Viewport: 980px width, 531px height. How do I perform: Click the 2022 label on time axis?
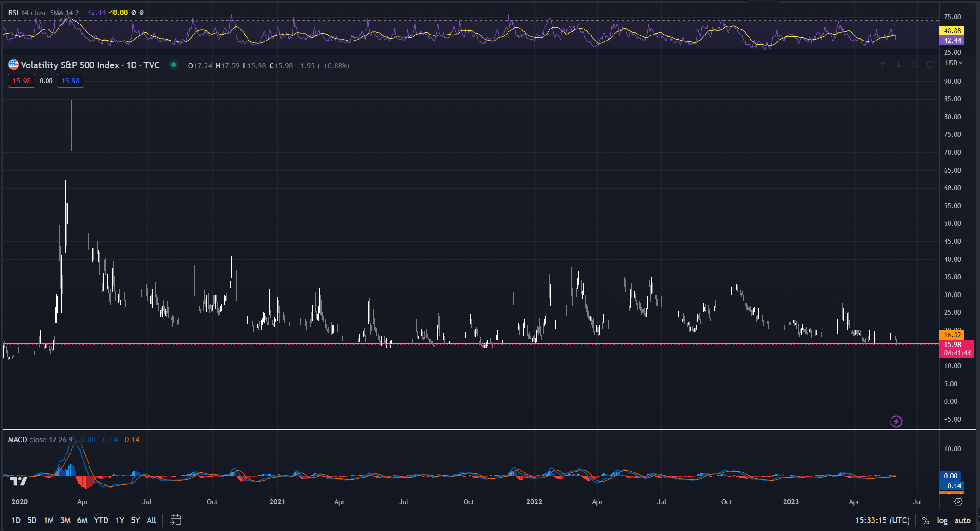pyautogui.click(x=534, y=502)
